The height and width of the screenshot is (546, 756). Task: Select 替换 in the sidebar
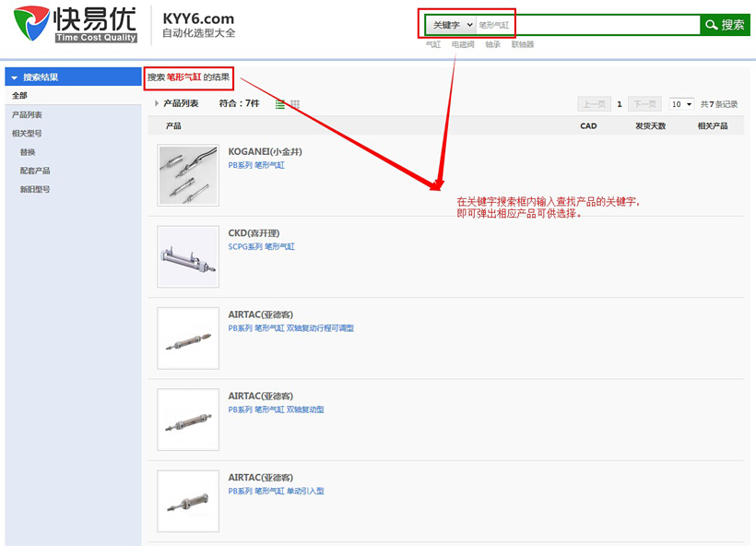(x=28, y=152)
